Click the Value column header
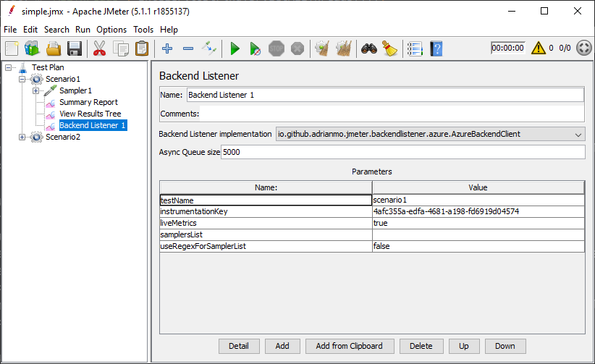This screenshot has width=595, height=364. pos(478,187)
